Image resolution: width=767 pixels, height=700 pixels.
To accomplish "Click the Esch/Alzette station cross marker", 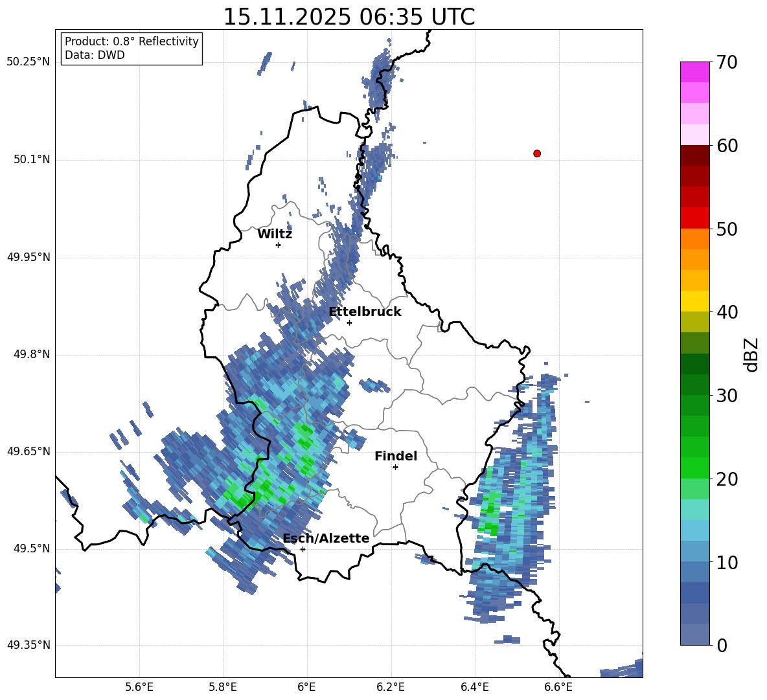I will click(x=303, y=549).
